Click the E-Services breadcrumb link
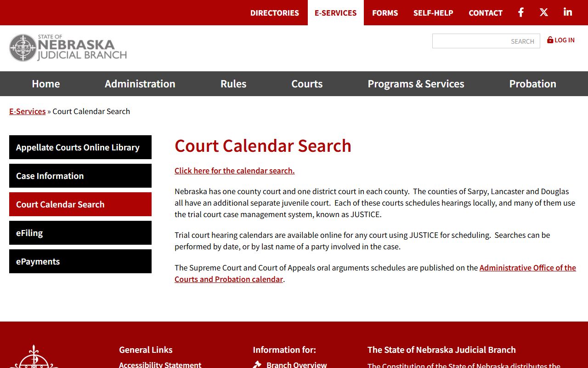 [28, 111]
